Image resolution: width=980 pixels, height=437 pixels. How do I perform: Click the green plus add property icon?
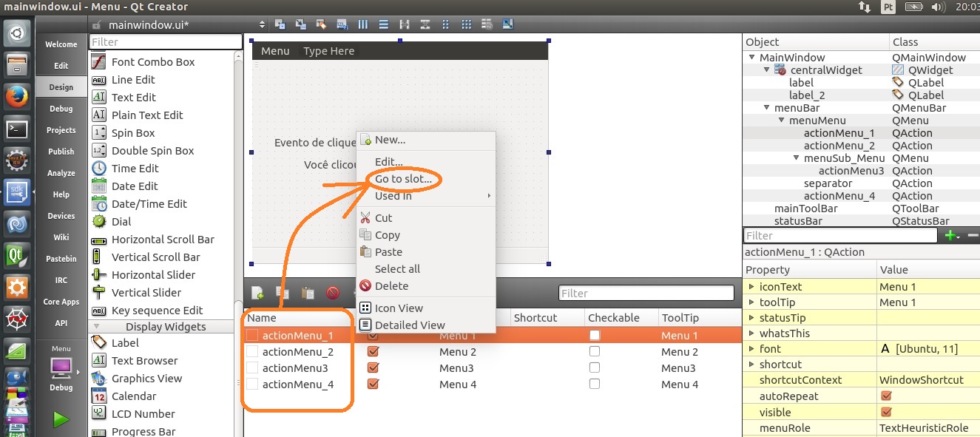tap(950, 236)
